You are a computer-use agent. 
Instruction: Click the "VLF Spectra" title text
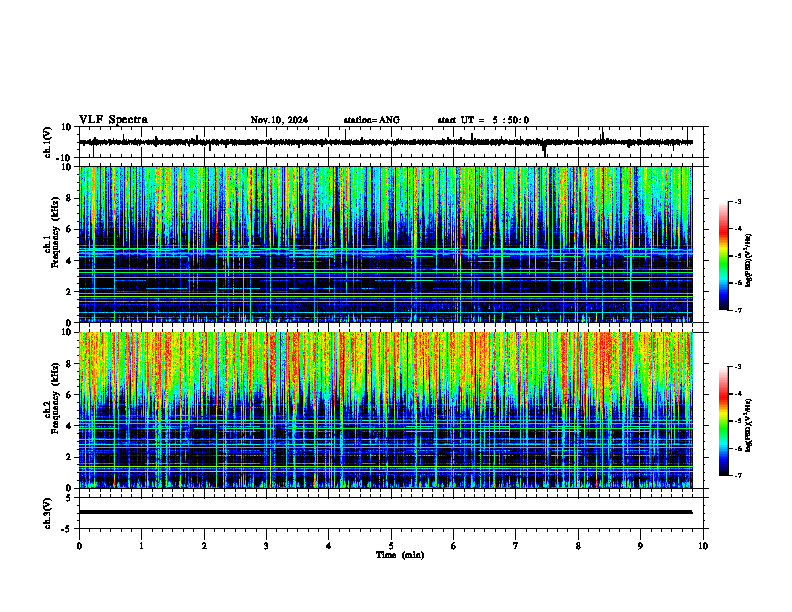click(x=114, y=120)
